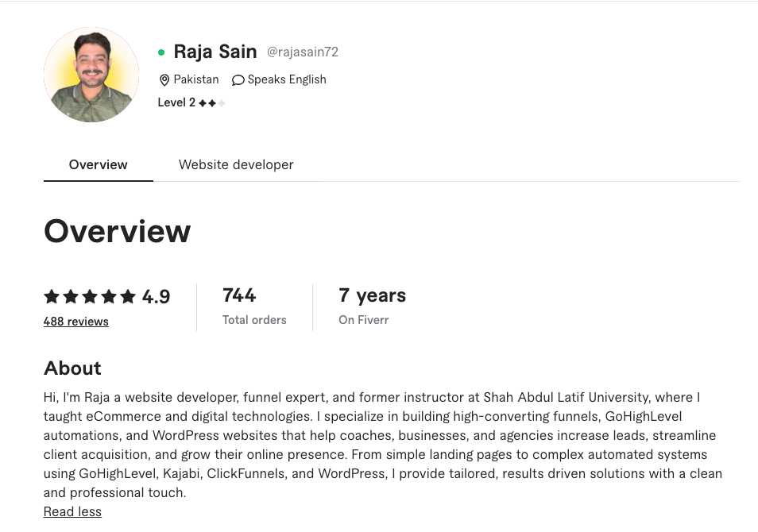Click the second filled diamond next to Level 2
Screen dimensions: 758x532
point(212,102)
